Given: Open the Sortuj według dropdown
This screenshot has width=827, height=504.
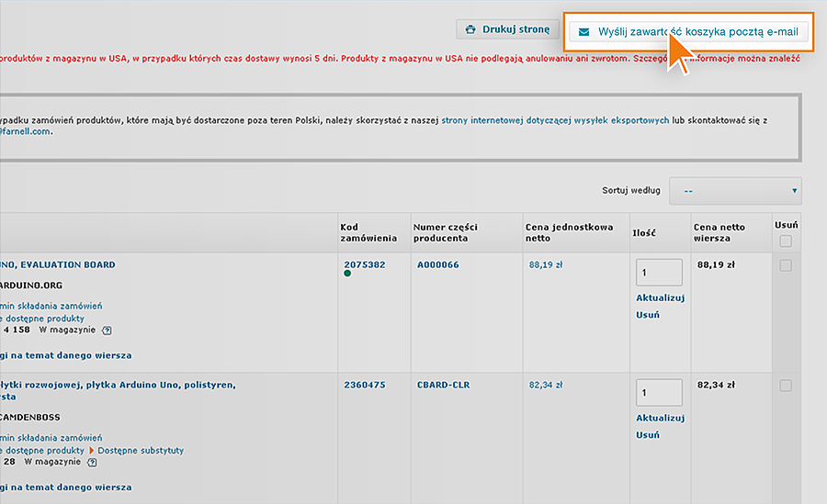Looking at the screenshot, I should point(735,191).
